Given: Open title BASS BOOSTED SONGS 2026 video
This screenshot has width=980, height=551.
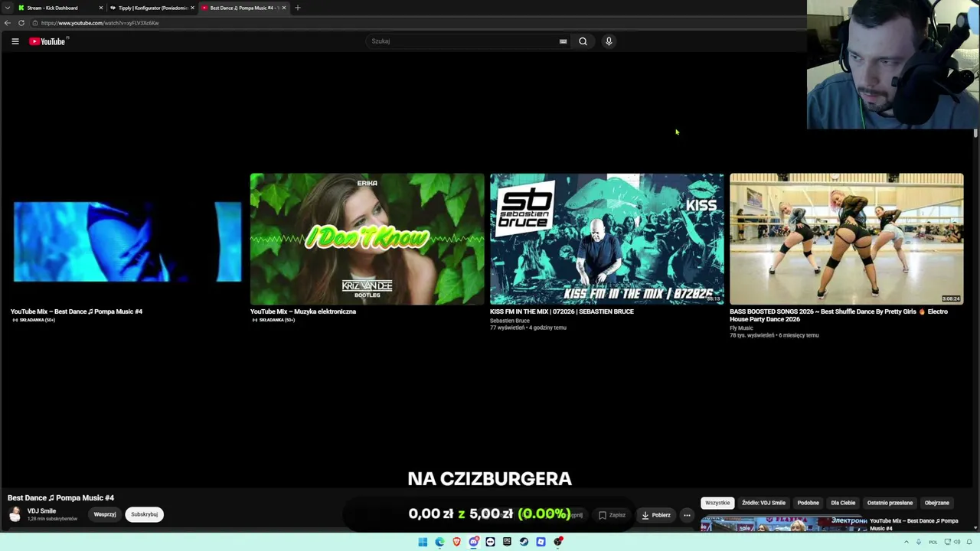Looking at the screenshot, I should tap(838, 315).
